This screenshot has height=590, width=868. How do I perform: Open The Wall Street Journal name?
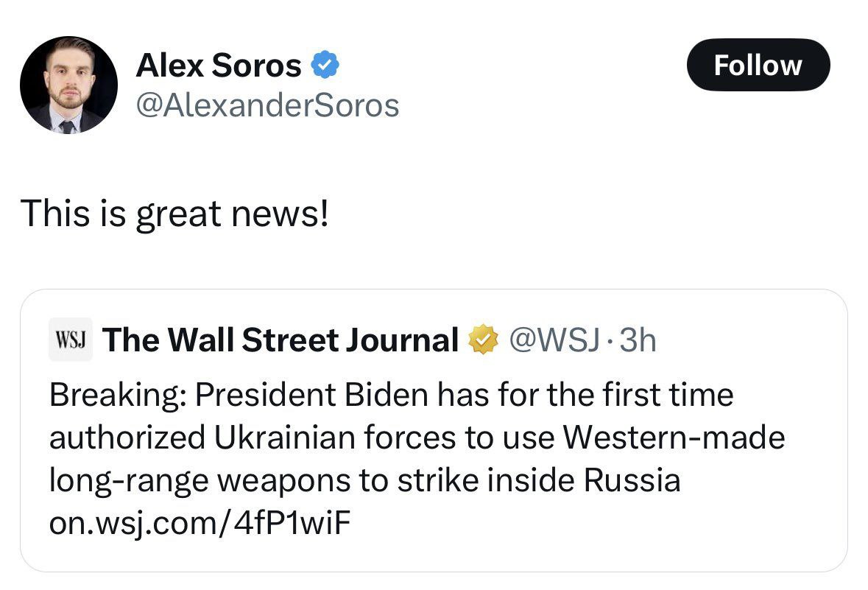pos(280,340)
